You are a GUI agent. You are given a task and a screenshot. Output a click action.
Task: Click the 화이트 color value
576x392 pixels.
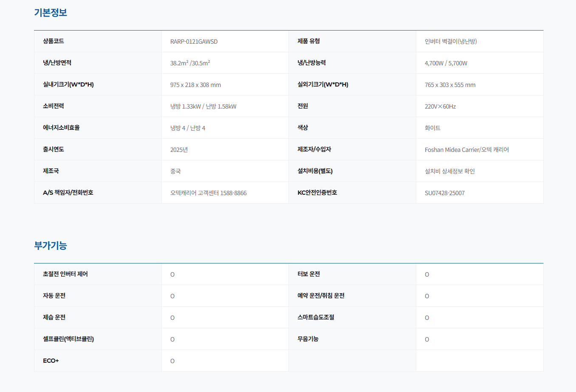click(x=432, y=128)
